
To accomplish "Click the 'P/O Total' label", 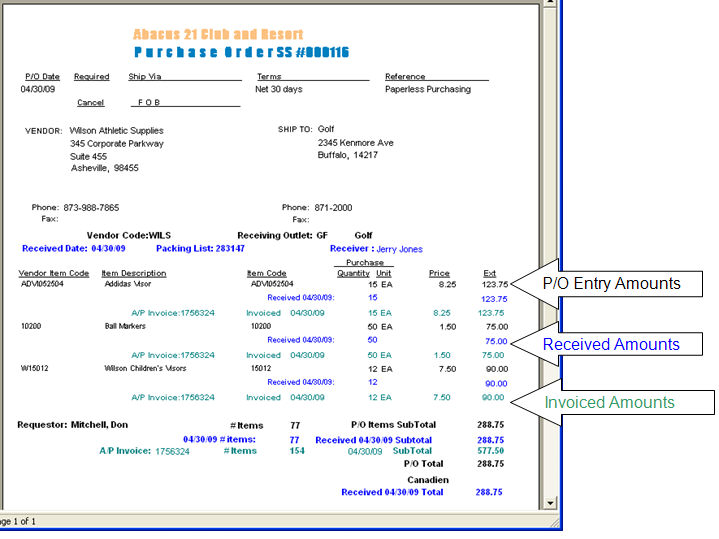I will pos(424,464).
